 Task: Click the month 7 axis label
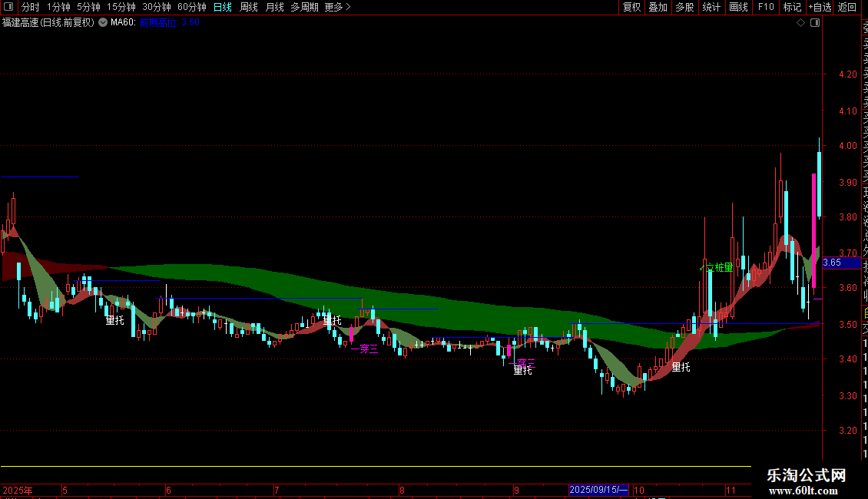pyautogui.click(x=277, y=490)
